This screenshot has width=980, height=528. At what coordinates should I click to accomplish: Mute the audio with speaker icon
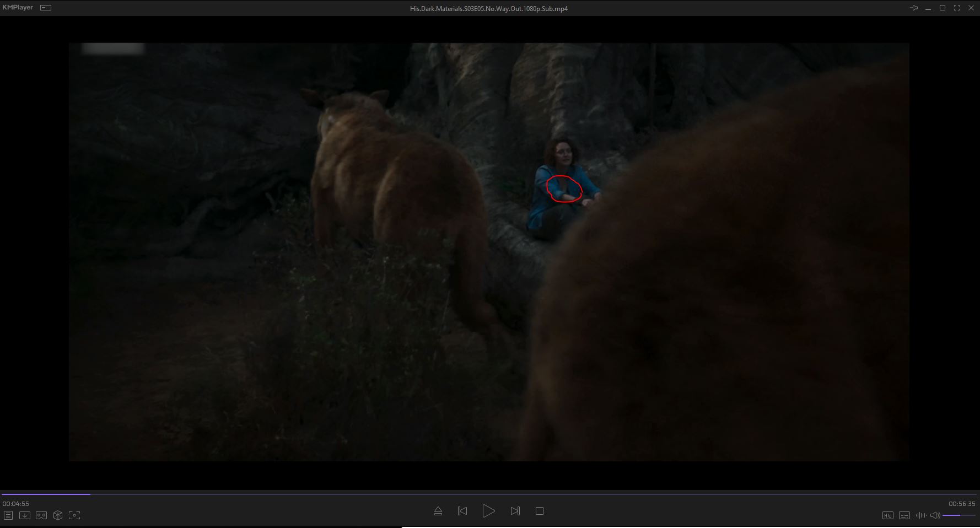tap(935, 515)
